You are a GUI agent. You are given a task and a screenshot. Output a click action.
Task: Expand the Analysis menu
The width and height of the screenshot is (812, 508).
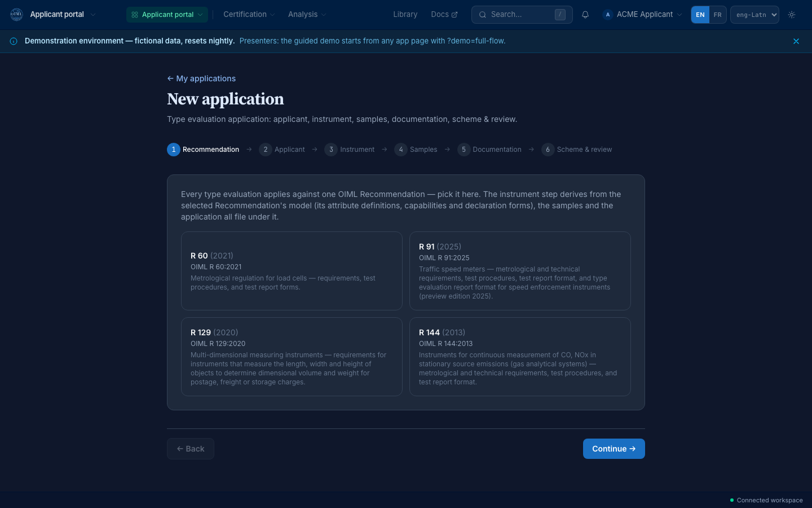307,15
